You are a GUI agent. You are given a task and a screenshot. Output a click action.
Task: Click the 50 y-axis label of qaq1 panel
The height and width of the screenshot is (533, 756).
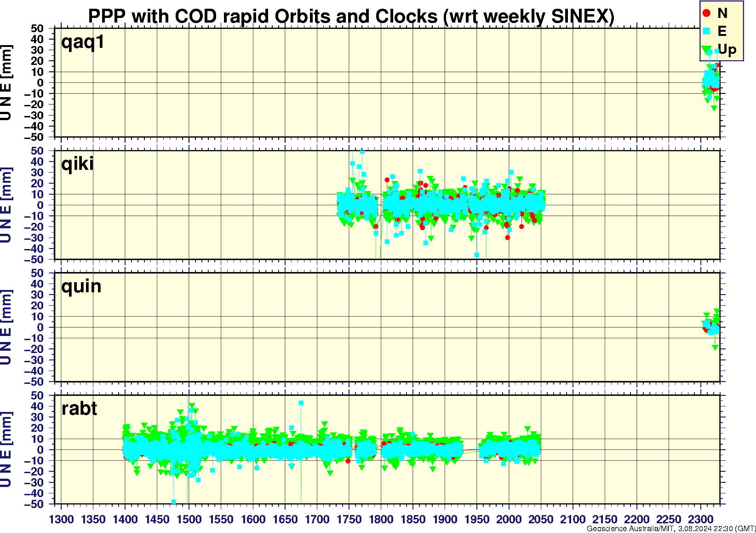pos(38,29)
